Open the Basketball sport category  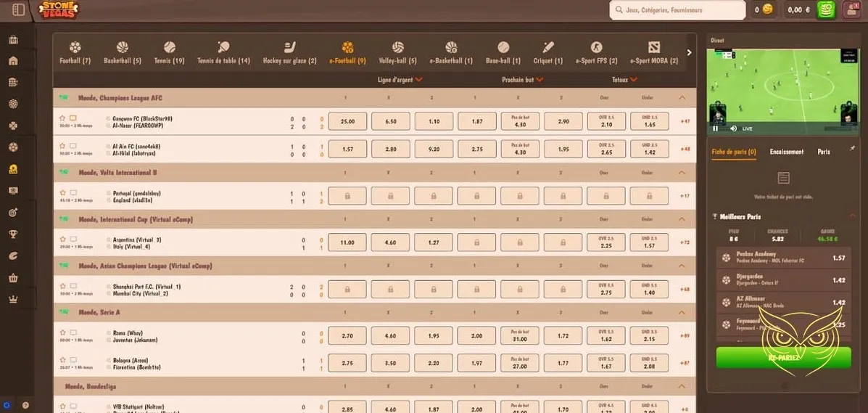coord(122,52)
